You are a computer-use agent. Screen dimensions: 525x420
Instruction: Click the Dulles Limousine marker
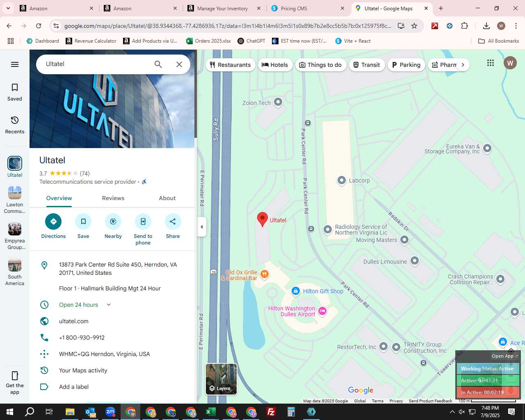tap(415, 260)
